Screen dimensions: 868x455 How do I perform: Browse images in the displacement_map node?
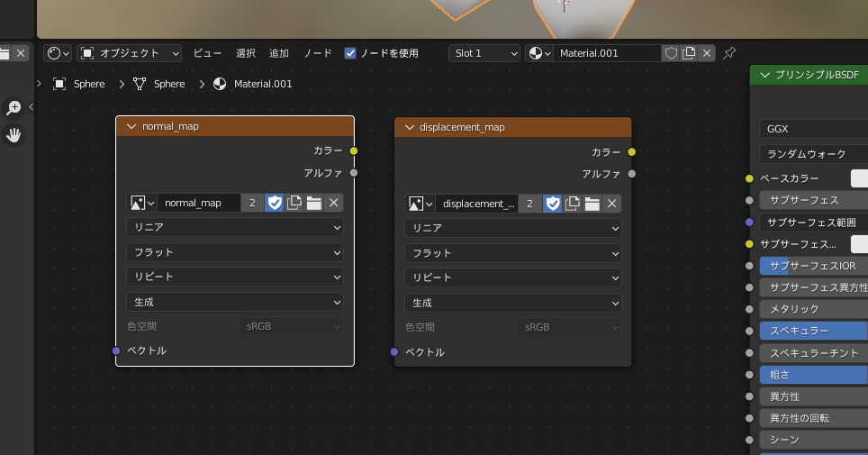click(x=420, y=204)
